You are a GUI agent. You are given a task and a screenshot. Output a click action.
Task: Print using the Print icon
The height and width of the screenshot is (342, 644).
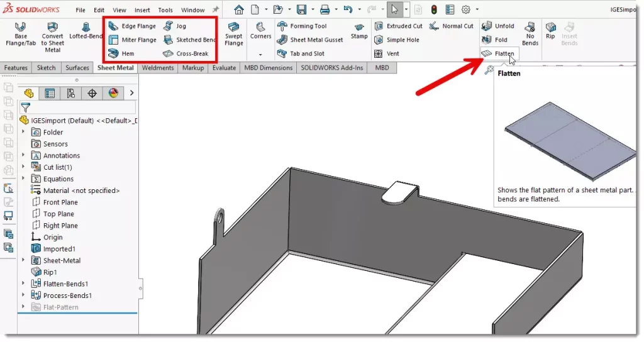[325, 9]
